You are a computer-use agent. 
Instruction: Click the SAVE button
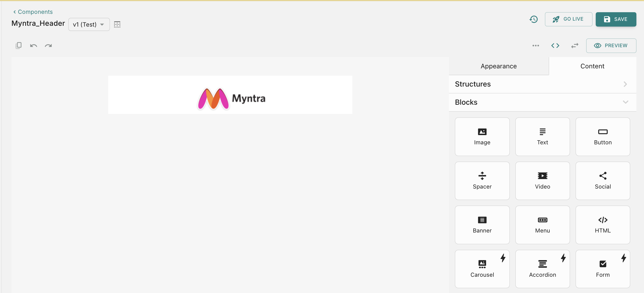[616, 19]
